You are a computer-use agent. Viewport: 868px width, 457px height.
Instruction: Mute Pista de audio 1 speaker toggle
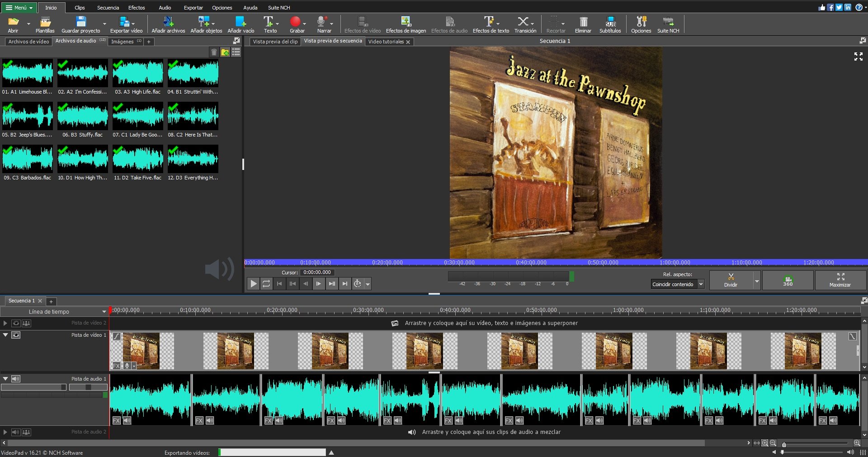coord(16,379)
